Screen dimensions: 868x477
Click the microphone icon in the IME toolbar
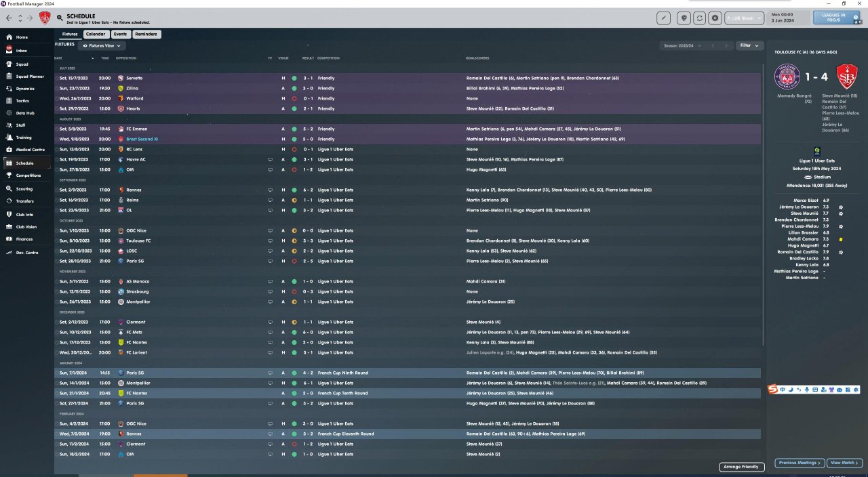tap(806, 390)
